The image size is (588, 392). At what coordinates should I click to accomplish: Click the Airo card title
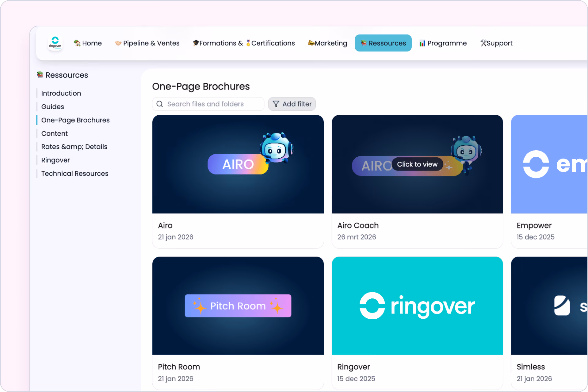pos(165,225)
